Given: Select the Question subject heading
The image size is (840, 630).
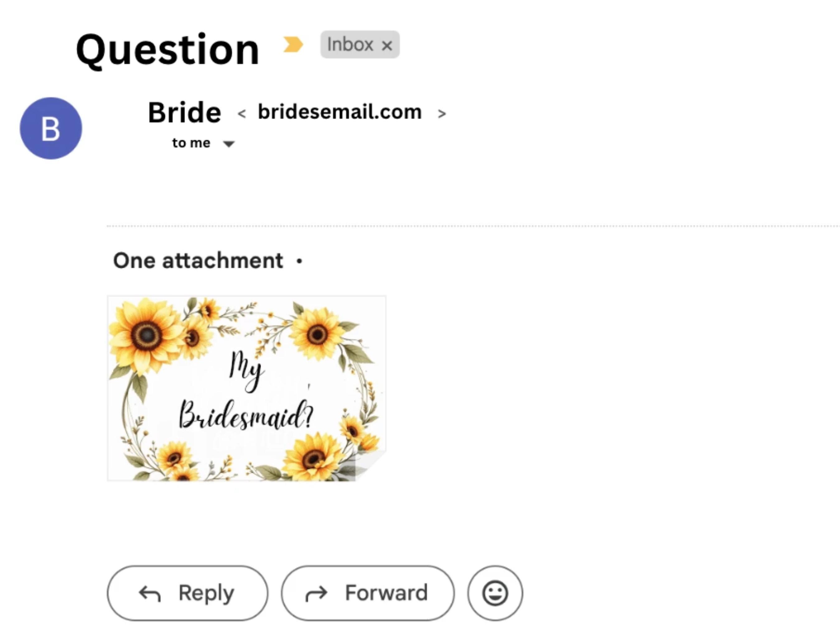Looking at the screenshot, I should tap(167, 50).
